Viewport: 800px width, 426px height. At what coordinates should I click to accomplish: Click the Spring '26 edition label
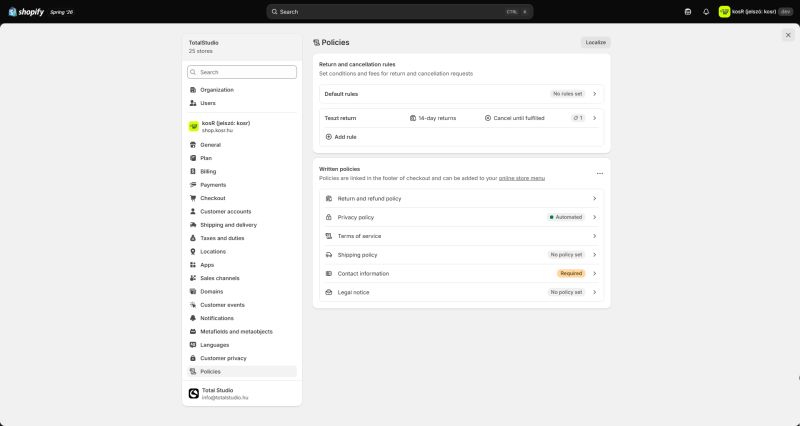pos(61,12)
